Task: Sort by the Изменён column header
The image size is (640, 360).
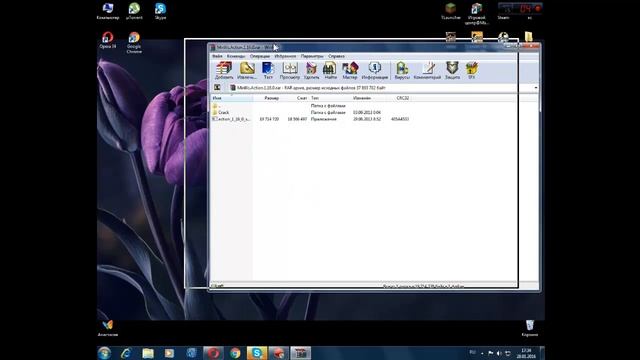Action: (x=369, y=98)
